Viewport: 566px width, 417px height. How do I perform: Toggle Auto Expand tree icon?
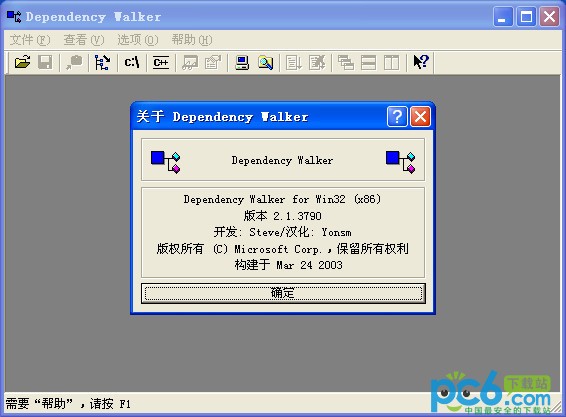tap(103, 62)
